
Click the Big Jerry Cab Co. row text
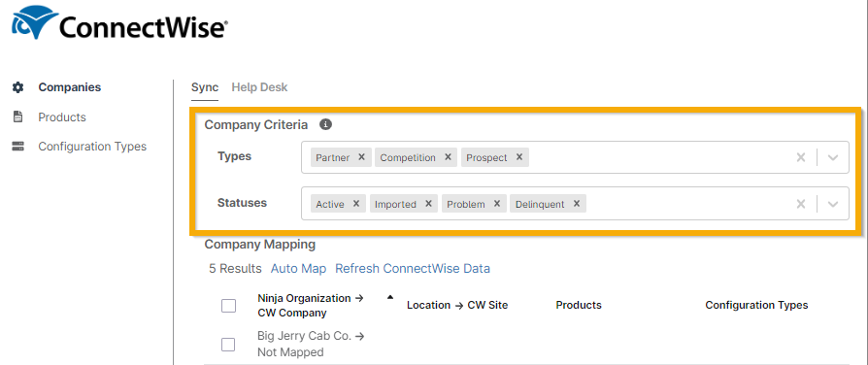(311, 344)
